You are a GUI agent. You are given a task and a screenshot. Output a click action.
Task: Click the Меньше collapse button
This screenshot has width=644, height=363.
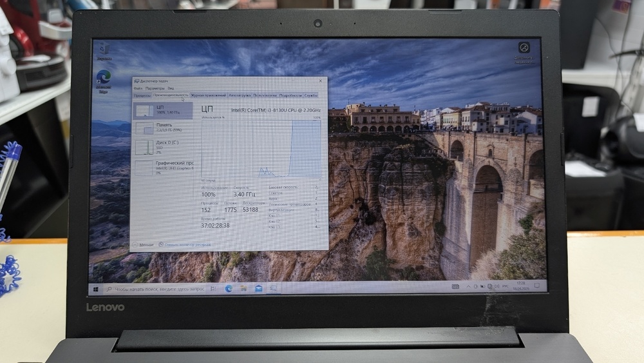(x=144, y=244)
